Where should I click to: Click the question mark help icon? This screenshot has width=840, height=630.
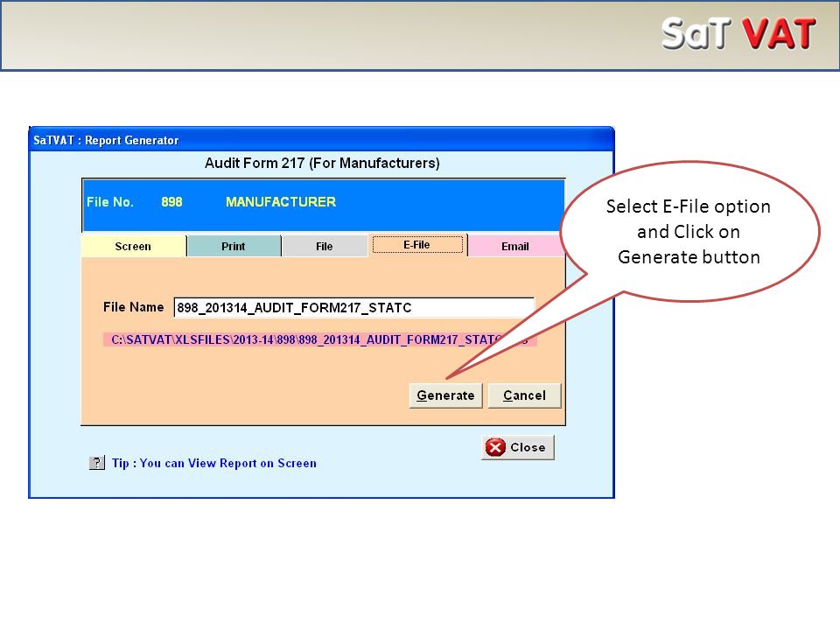[x=97, y=463]
